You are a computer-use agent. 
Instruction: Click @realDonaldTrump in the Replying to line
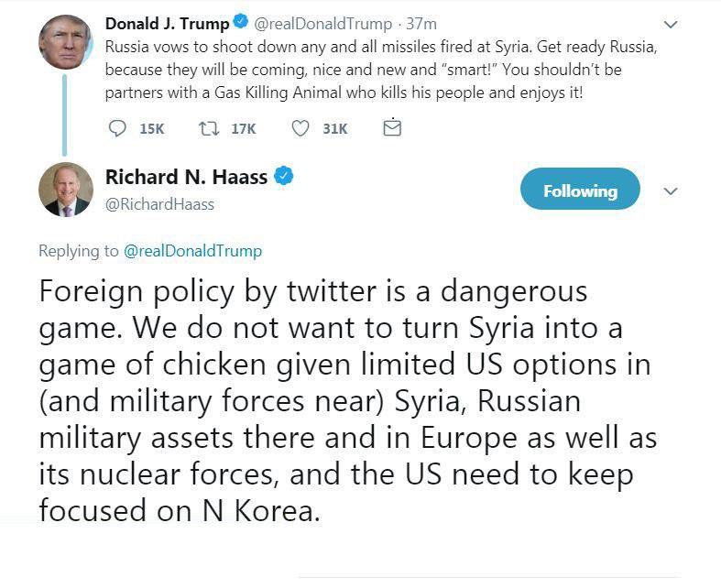tap(192, 251)
